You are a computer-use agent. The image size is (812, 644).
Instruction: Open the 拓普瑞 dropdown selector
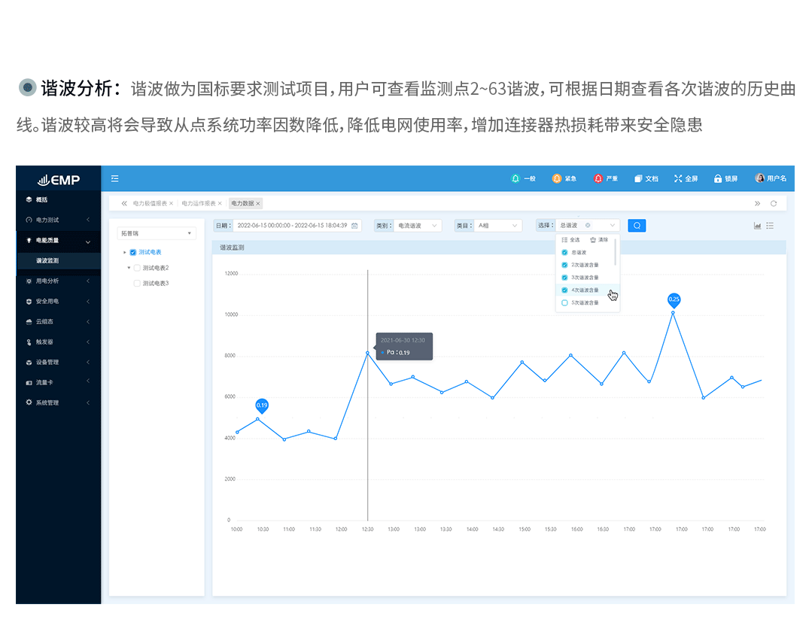tap(157, 233)
